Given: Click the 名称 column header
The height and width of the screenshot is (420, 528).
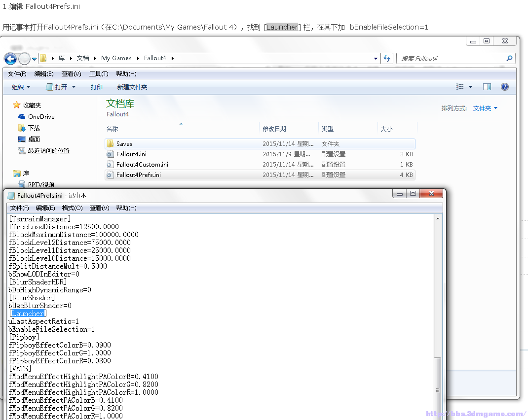Looking at the screenshot, I should click(x=113, y=129).
